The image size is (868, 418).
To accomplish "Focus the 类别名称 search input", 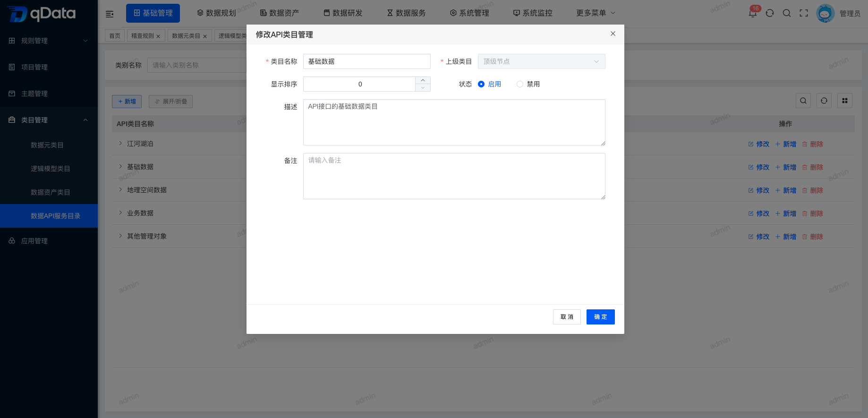I will (x=197, y=65).
